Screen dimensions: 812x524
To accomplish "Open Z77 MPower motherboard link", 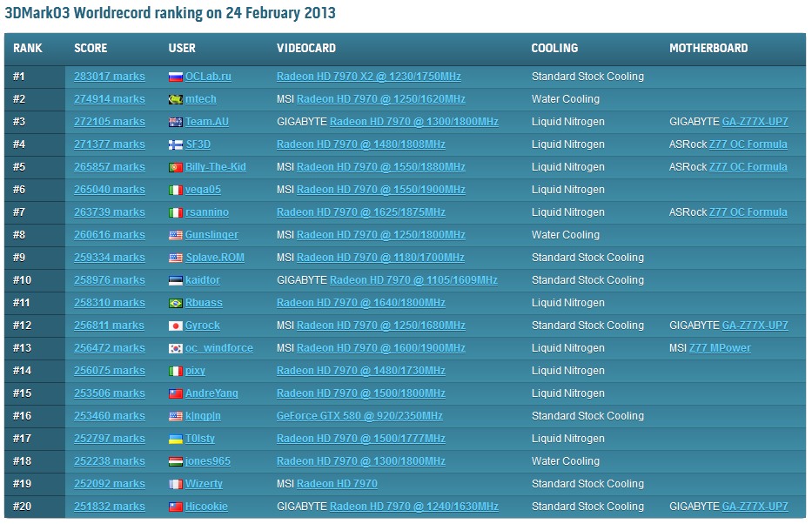I will (720, 348).
